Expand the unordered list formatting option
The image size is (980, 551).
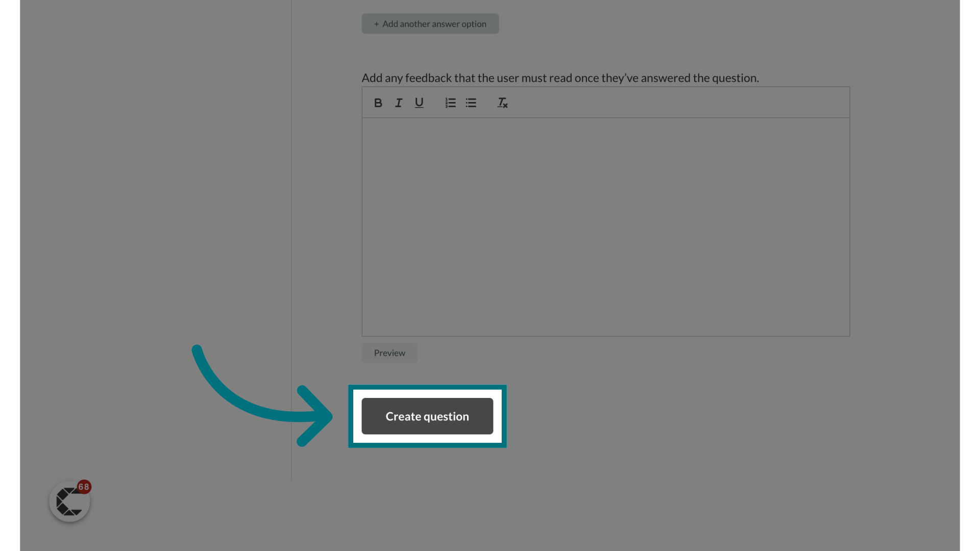[x=471, y=103]
